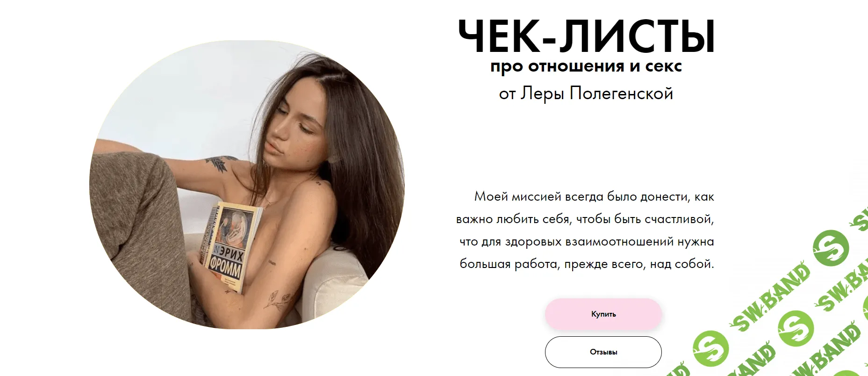
Task: Click the line starting Моей миссией
Action: coord(594,196)
